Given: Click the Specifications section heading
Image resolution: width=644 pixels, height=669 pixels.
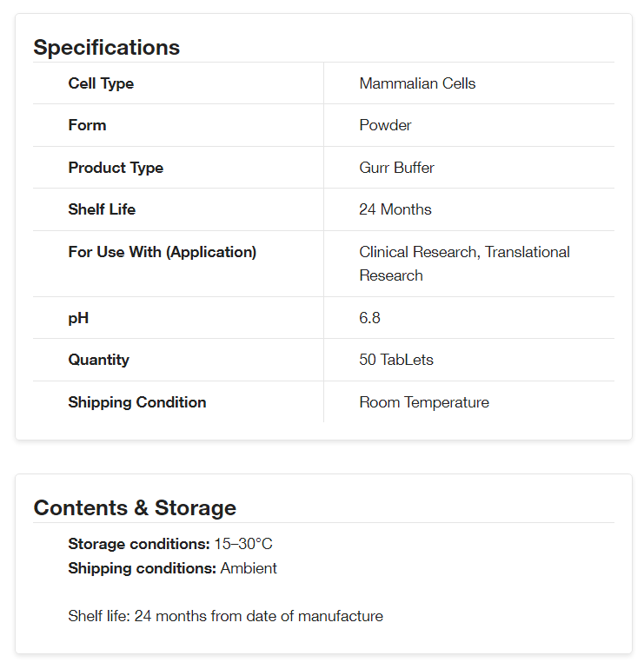Looking at the screenshot, I should [106, 48].
